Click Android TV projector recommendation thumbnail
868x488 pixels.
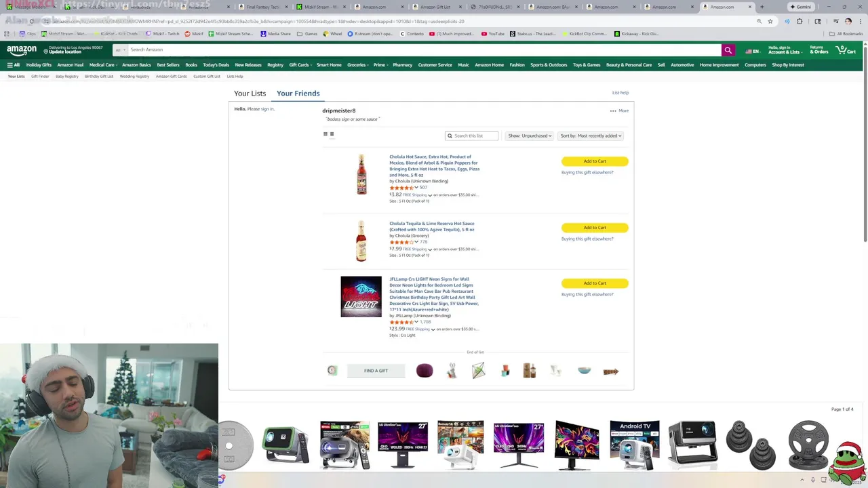click(634, 445)
